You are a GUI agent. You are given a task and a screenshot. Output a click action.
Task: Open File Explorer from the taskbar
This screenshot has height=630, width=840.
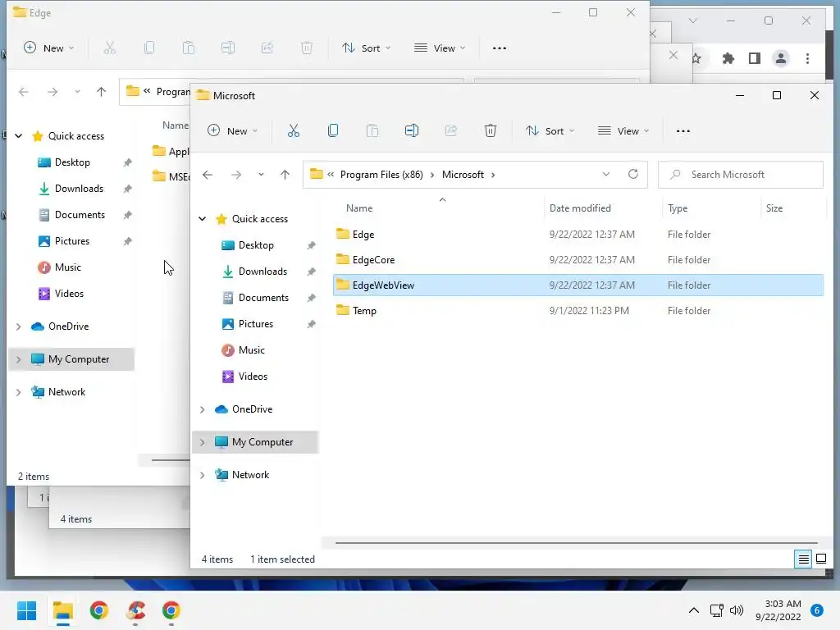[x=62, y=610]
